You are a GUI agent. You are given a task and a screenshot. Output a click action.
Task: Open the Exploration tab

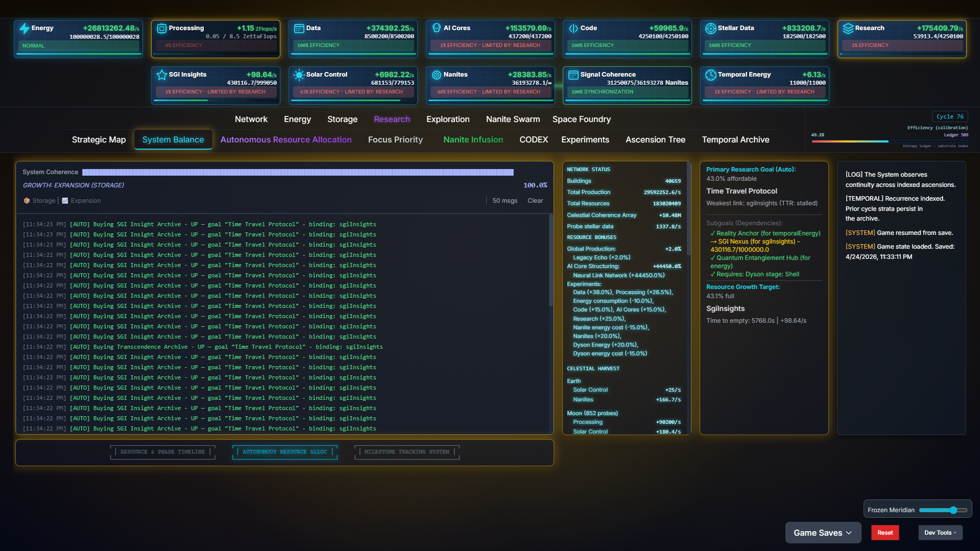tap(448, 119)
